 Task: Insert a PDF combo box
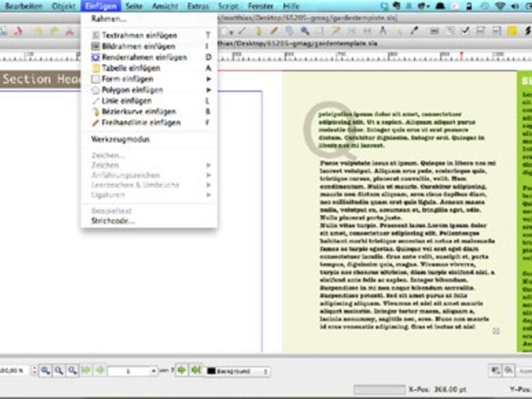(x=481, y=31)
